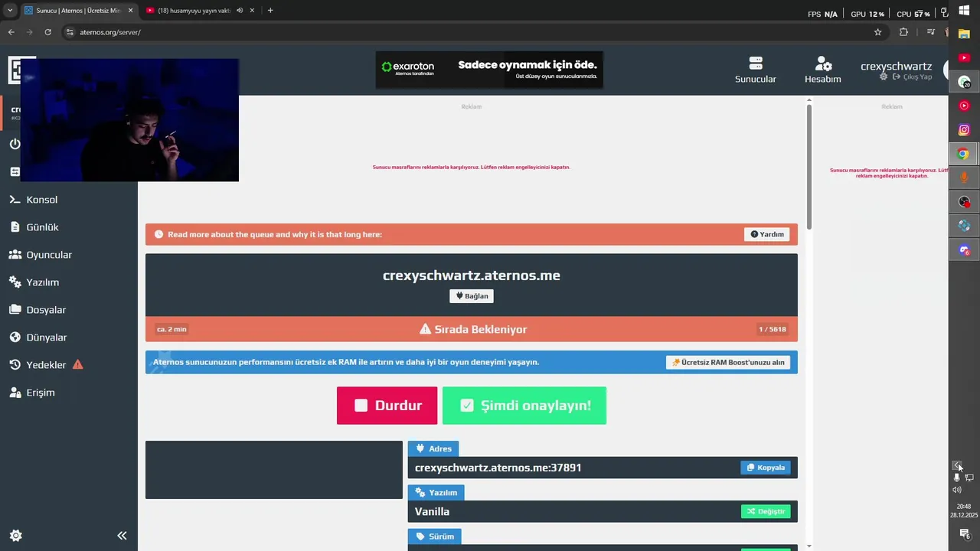Open Windows Start menu

pyautogui.click(x=964, y=11)
